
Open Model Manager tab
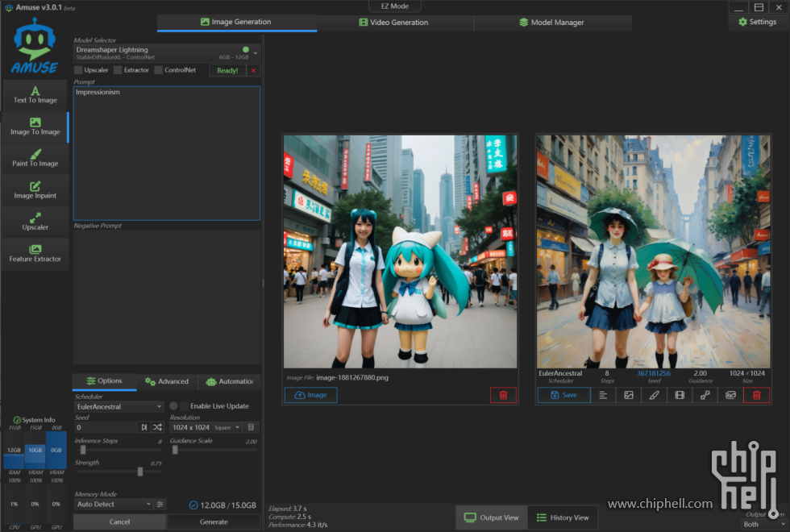click(553, 23)
